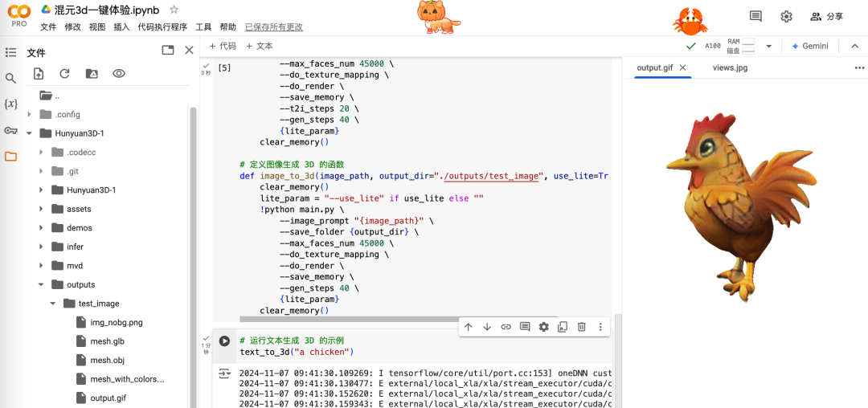Mount Google Drive folder icon
Viewport: 868px width, 408px height.
click(92, 74)
